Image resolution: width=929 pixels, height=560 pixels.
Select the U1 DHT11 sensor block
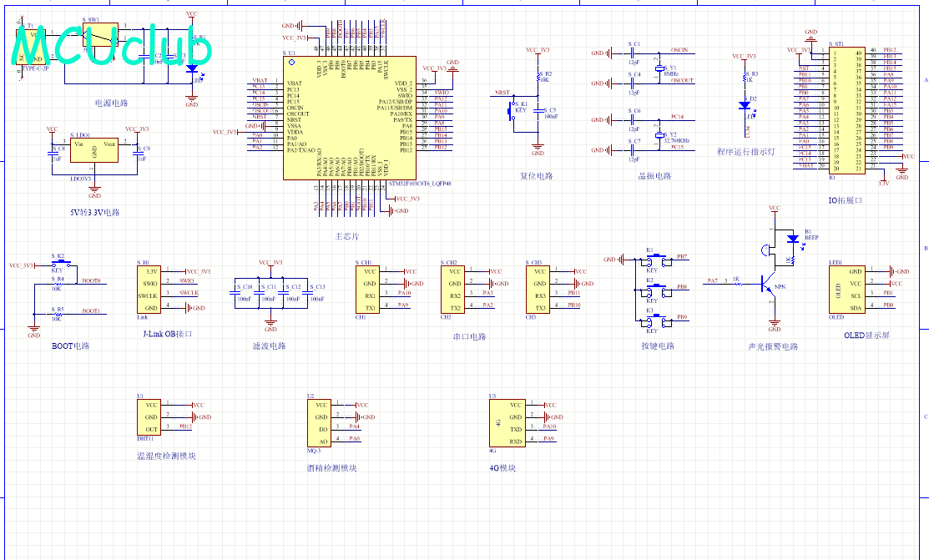(148, 417)
